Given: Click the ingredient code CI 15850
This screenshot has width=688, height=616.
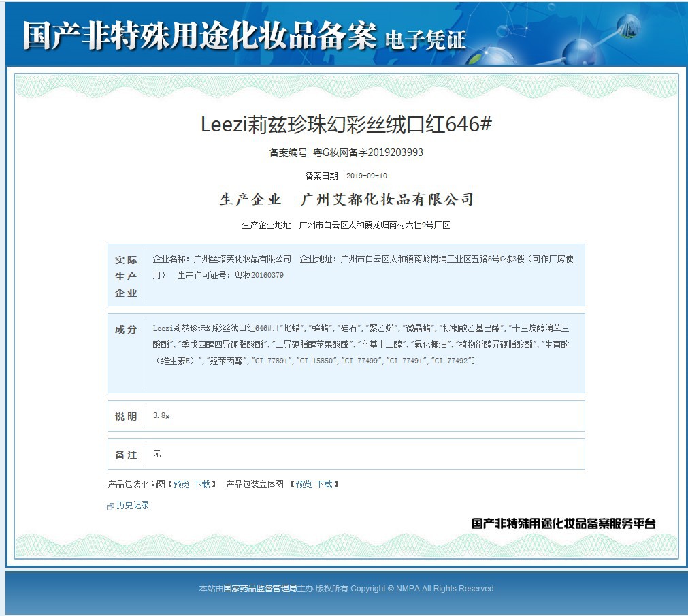Looking at the screenshot, I should [316, 361].
